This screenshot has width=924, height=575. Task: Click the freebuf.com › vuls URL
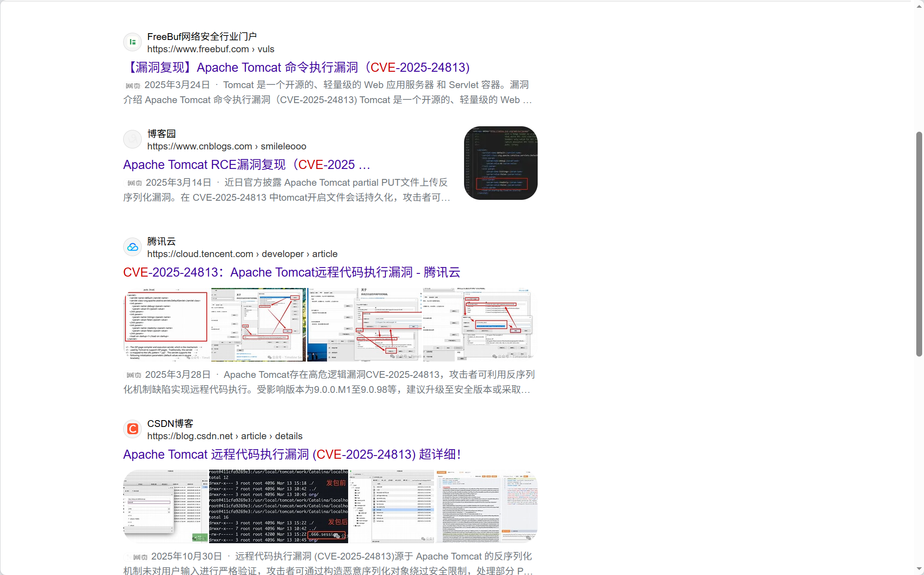point(211,49)
